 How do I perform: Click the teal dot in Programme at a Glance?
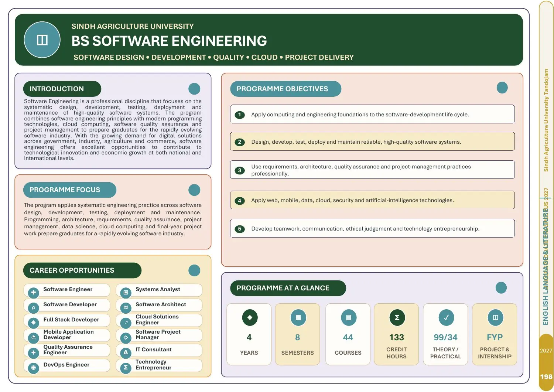pos(501,287)
